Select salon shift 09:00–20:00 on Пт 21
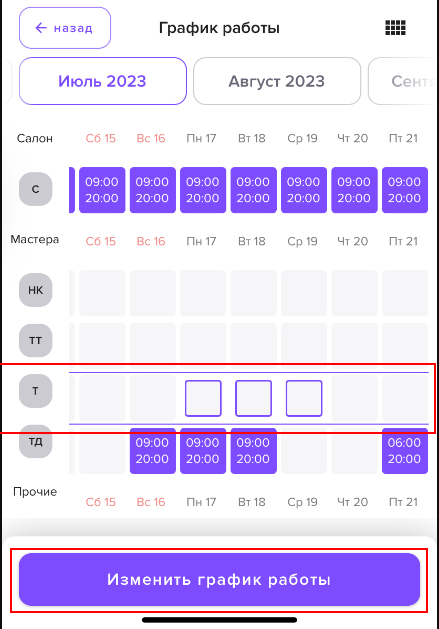The width and height of the screenshot is (439, 629). click(x=405, y=190)
